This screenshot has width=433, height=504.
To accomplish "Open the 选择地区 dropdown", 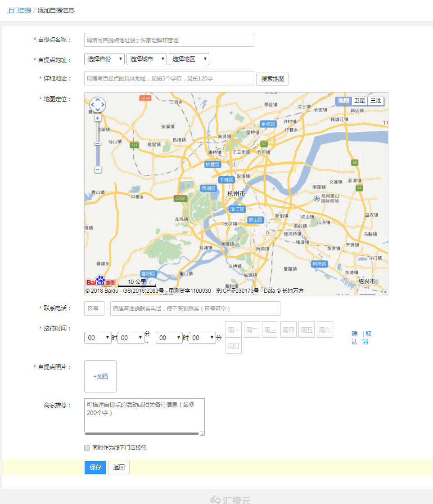I will pyautogui.click(x=189, y=59).
